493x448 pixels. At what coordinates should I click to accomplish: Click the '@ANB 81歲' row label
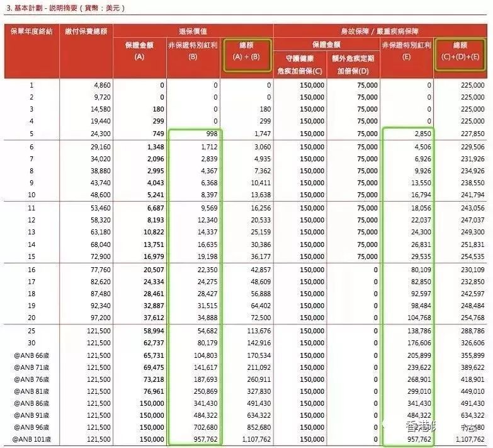click(x=31, y=391)
